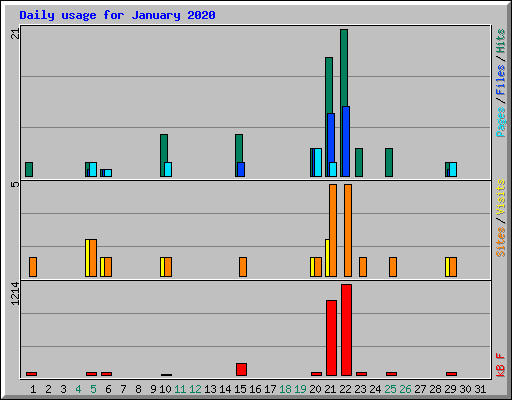
Task: Click the day 29 cyan pages bar
Action: coord(453,169)
